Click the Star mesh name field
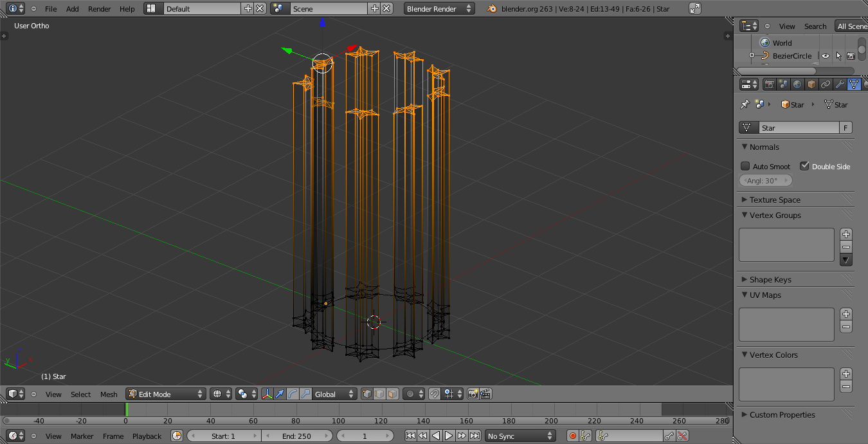Viewport: 868px width, 444px height. tap(799, 127)
